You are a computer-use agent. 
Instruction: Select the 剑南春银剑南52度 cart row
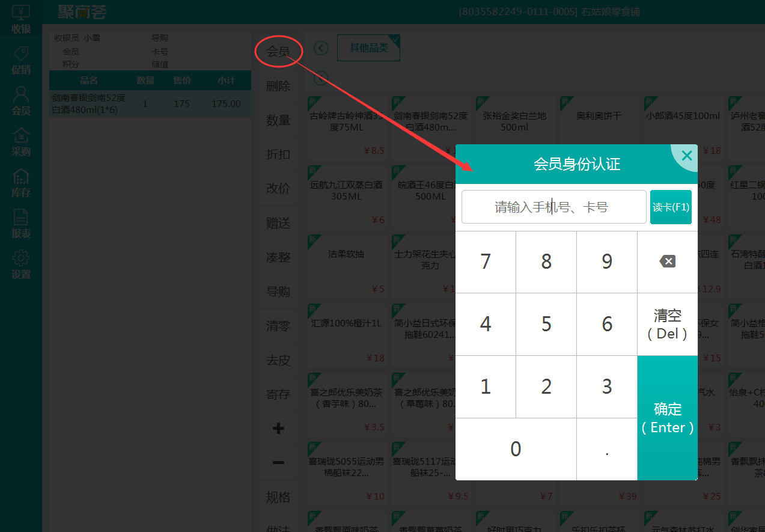tap(150, 103)
